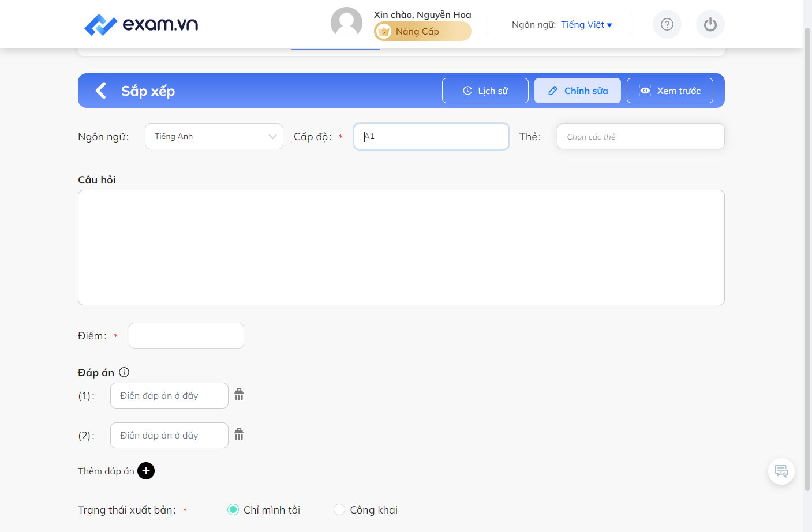
Task: Delete answer (1) with trash icon
Action: pyautogui.click(x=239, y=395)
